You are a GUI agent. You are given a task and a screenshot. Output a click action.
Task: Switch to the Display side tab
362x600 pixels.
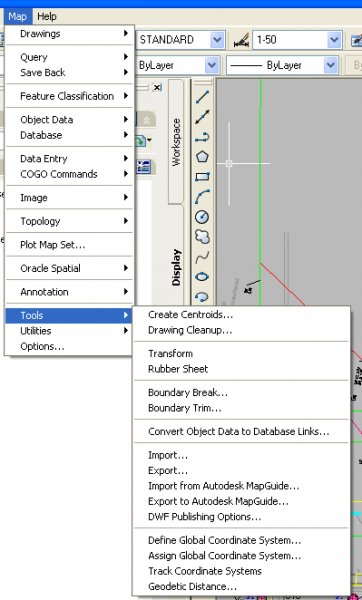point(176,267)
